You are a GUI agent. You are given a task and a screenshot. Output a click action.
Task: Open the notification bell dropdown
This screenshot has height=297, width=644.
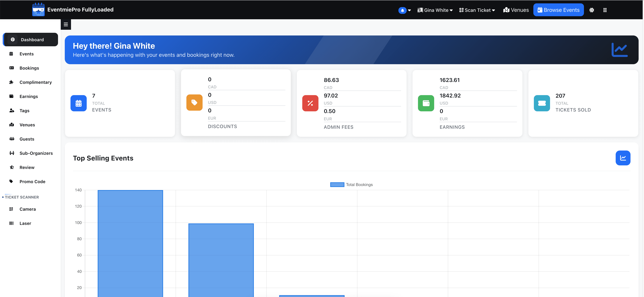pyautogui.click(x=404, y=10)
